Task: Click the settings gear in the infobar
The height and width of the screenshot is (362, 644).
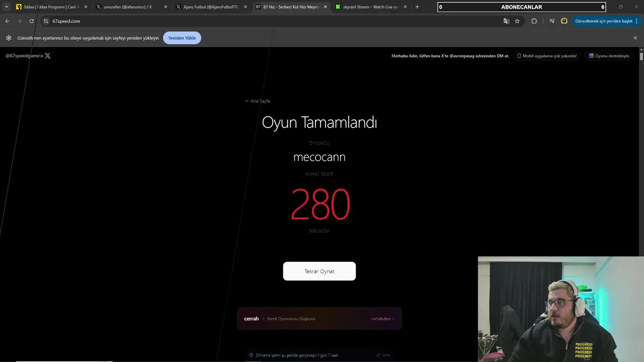Action: tap(9, 38)
